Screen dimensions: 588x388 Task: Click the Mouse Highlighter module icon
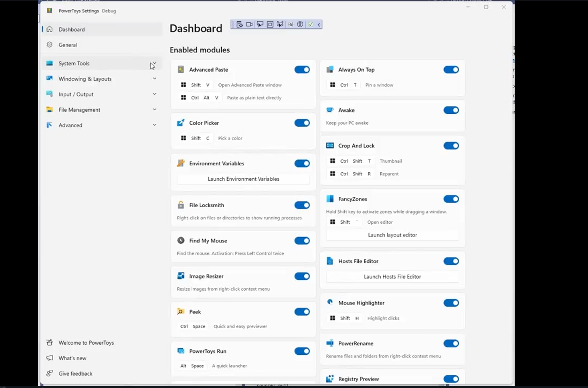[x=330, y=302]
